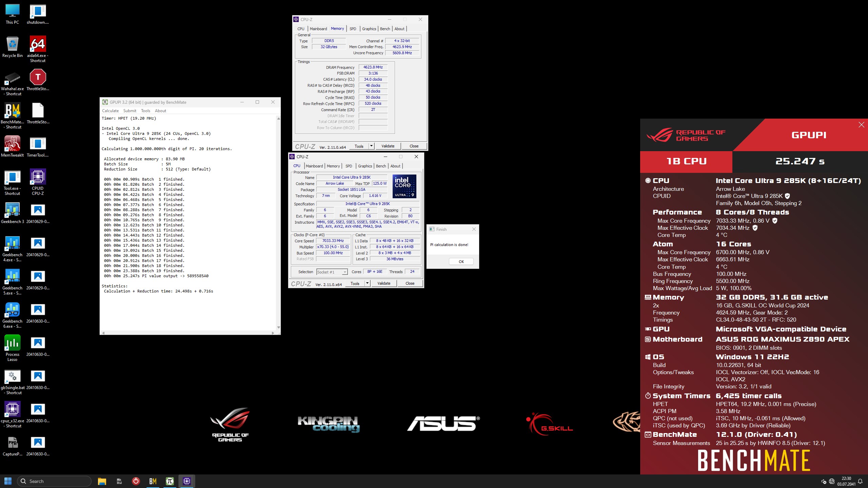Screen dimensions: 868x488
Task: Open the This PC desktop icon
Action: tap(13, 14)
